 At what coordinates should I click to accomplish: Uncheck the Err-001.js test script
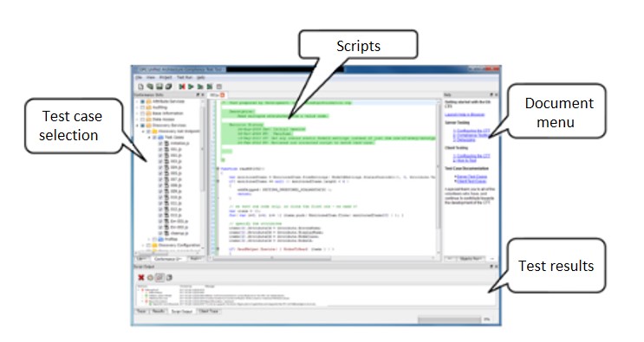click(x=160, y=221)
